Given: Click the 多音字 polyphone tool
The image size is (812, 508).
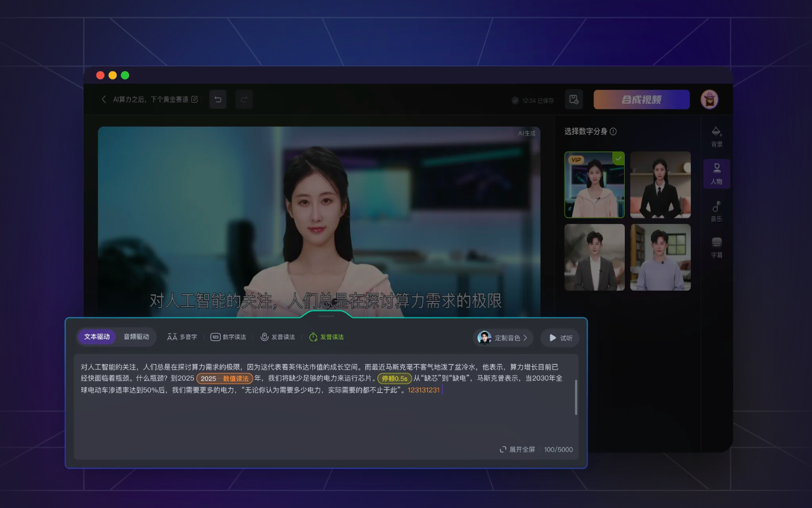Looking at the screenshot, I should pyautogui.click(x=182, y=337).
